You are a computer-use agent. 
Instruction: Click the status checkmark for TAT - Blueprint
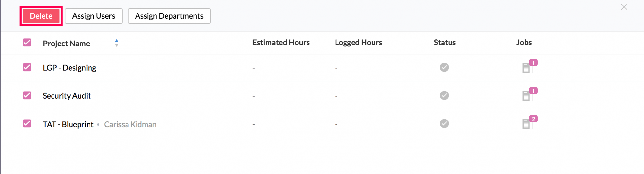[x=444, y=123]
